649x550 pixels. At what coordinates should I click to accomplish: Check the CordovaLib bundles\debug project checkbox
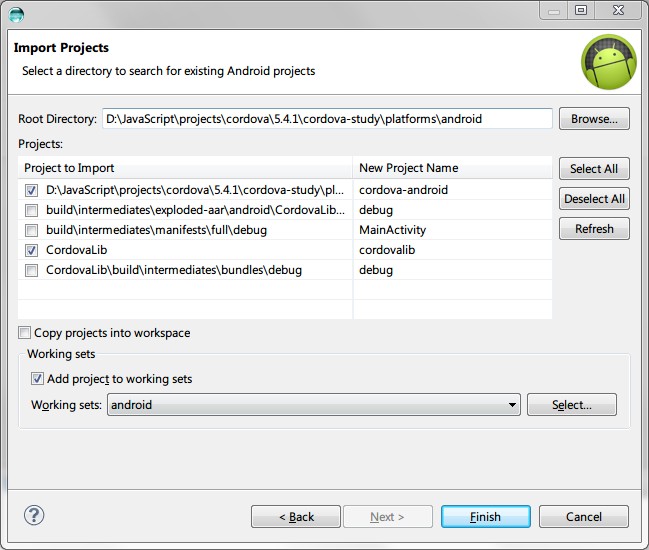pyautogui.click(x=31, y=270)
